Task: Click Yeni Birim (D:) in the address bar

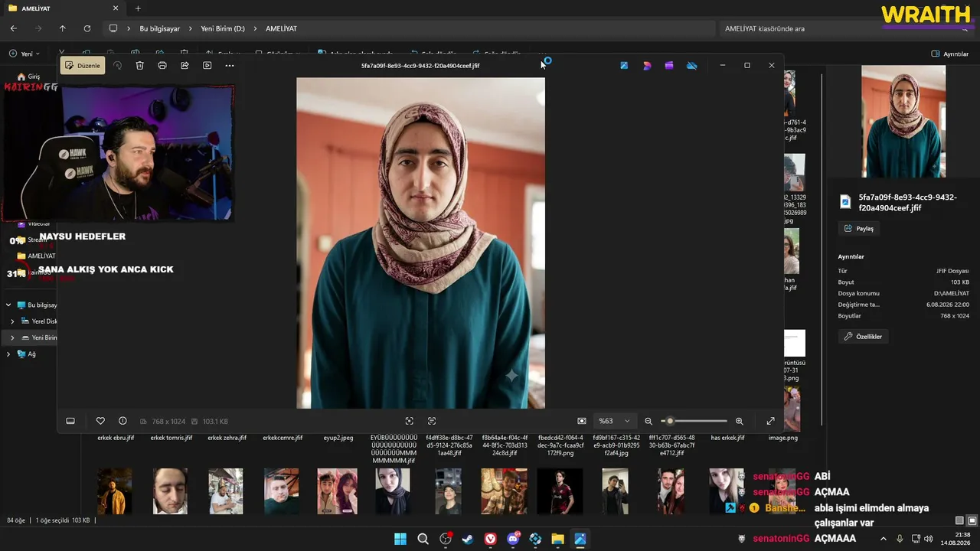Action: 223,28
